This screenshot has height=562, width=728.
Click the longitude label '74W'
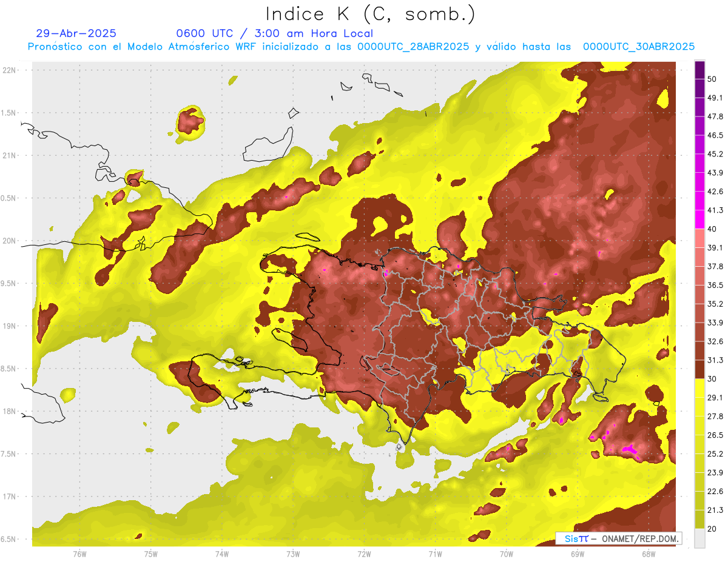click(x=222, y=554)
